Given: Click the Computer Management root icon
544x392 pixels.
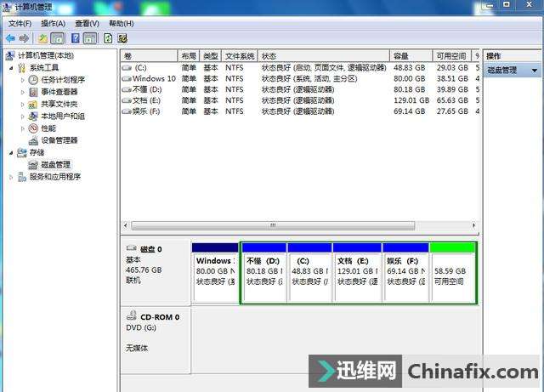Looking at the screenshot, I should coord(10,55).
